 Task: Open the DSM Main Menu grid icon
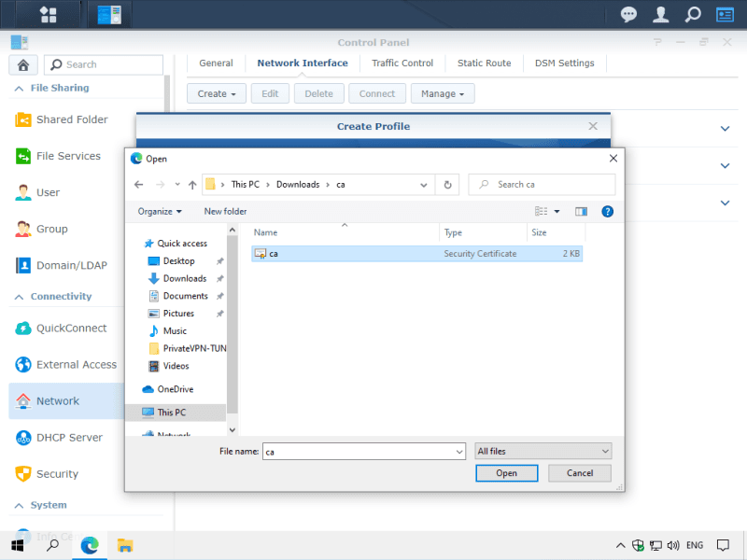coord(48,14)
